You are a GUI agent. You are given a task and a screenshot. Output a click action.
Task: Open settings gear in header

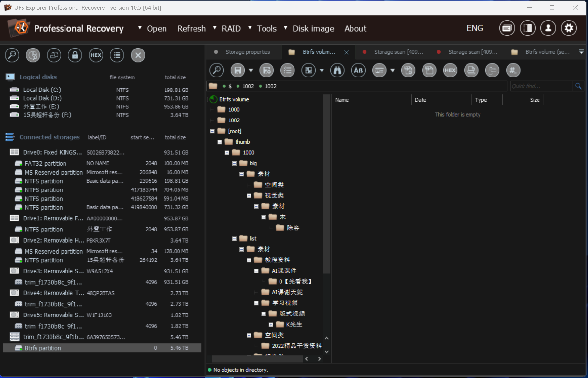pos(569,28)
